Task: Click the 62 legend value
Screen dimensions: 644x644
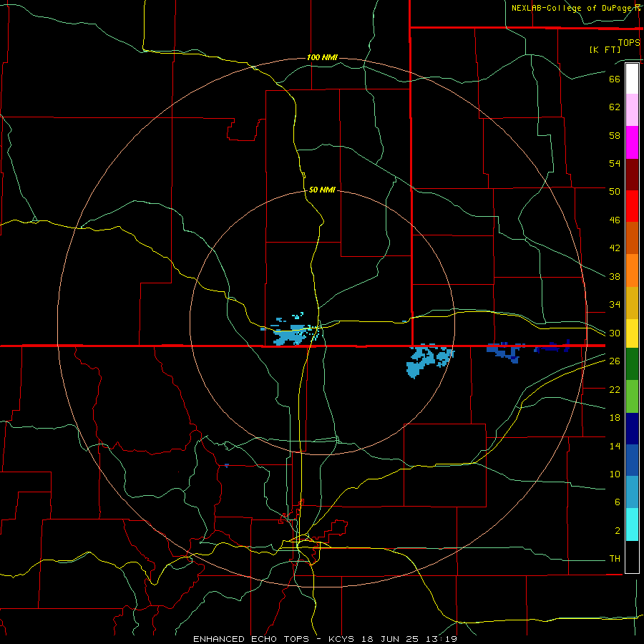Action: click(615, 107)
